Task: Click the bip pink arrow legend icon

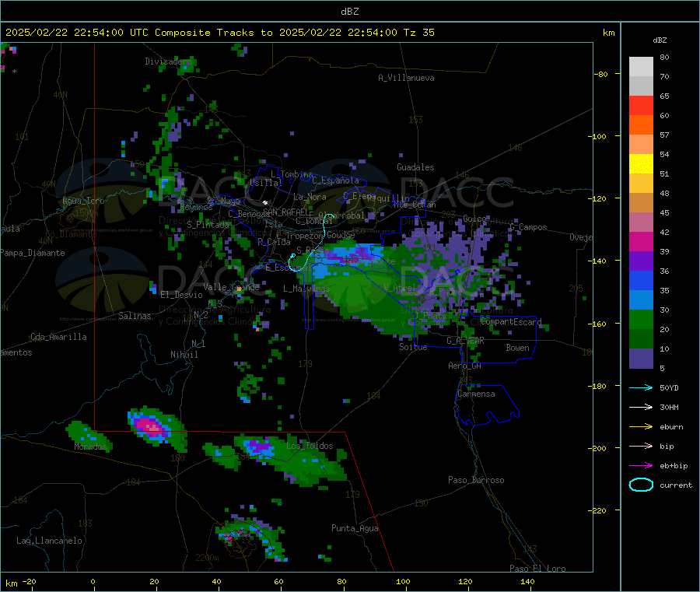Action: (641, 446)
